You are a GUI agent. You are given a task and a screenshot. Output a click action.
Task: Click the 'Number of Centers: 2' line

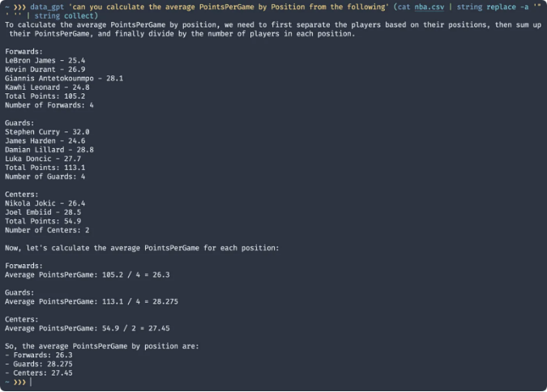(46, 229)
